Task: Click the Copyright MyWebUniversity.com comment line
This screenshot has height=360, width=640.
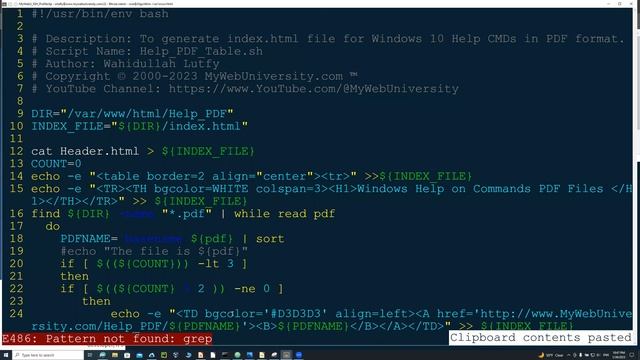Action: click(195, 76)
